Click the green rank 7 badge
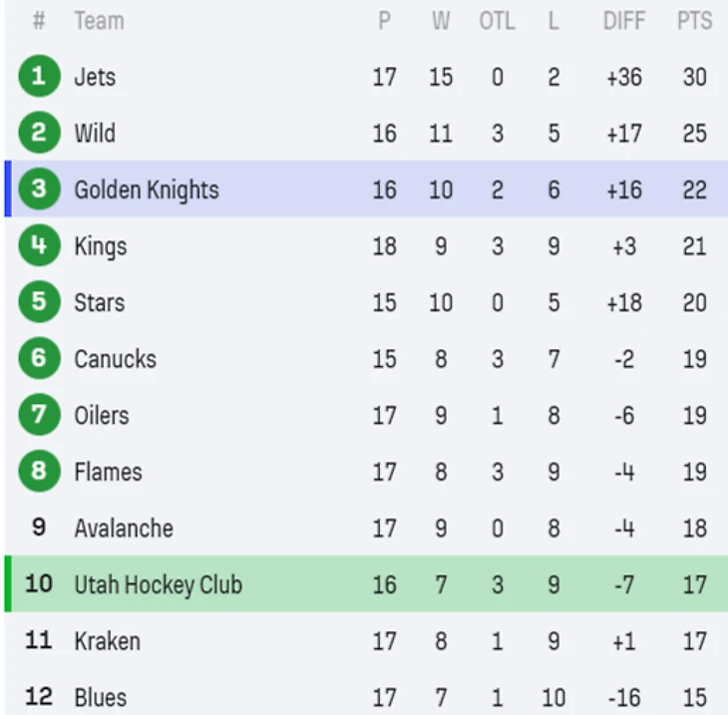This screenshot has height=715, width=728. (39, 415)
